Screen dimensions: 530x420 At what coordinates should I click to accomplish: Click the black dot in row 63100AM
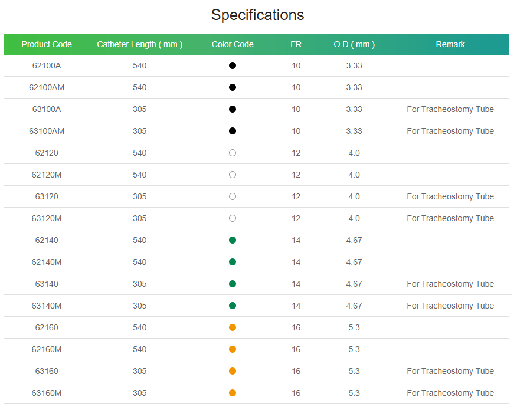coord(232,131)
